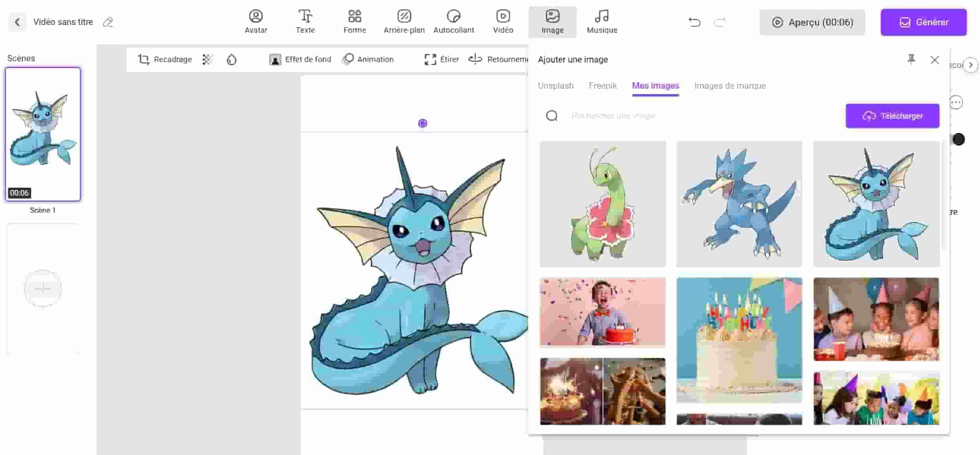Click the Générer button
Viewport: 980px width, 455px height.
[x=923, y=22]
